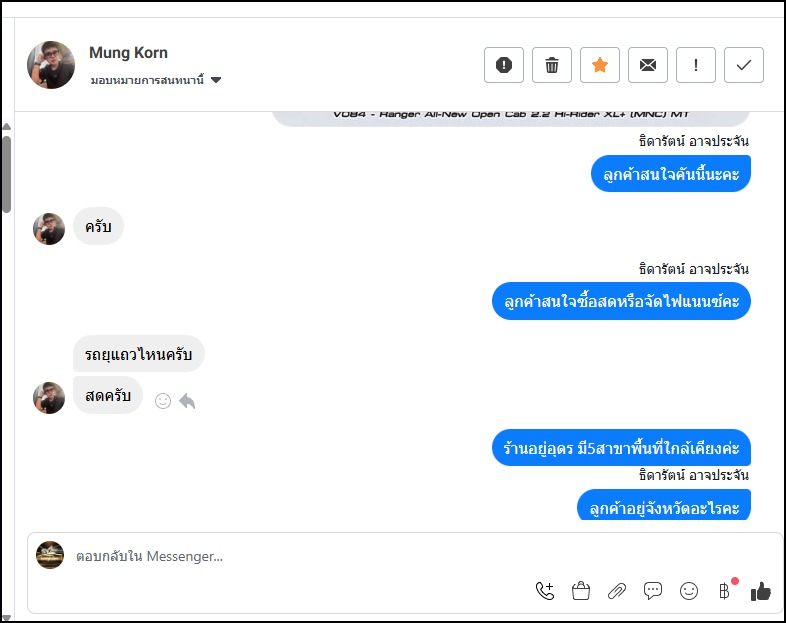Screen dimensions: 786x623
Task: Send a thumbs-up like
Action: [x=761, y=591]
